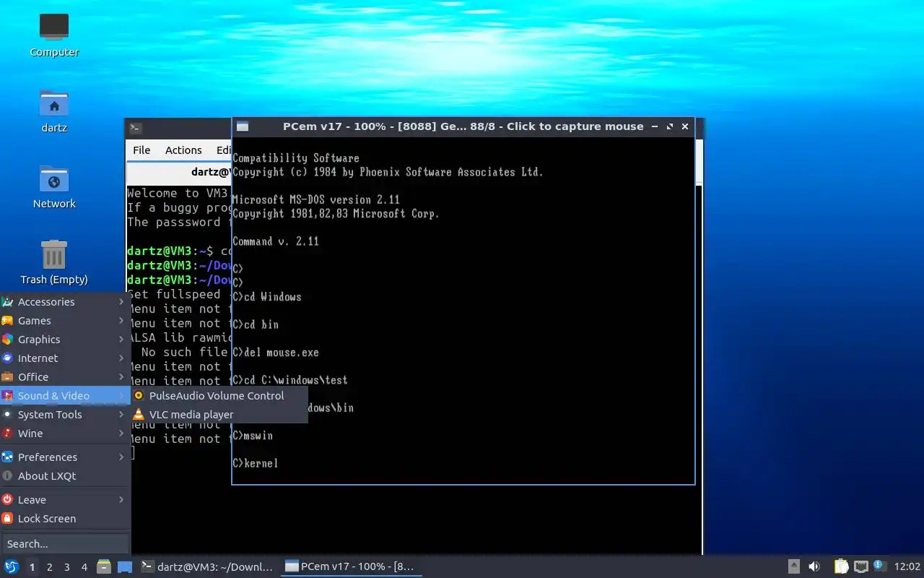This screenshot has width=924, height=578.
Task: Click the removable media eject tray icon
Action: pos(793,566)
